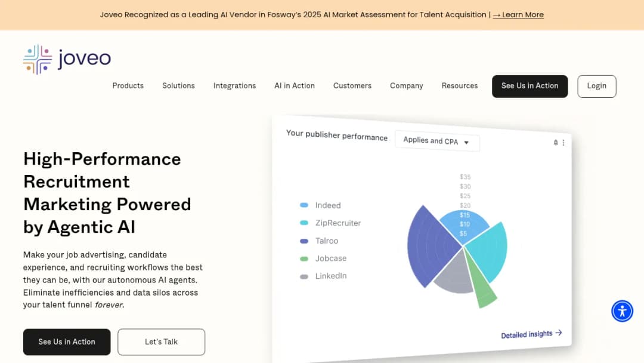Screen dimensions: 644x363
Task: Click the hero See Us in Action button
Action: coord(67,342)
